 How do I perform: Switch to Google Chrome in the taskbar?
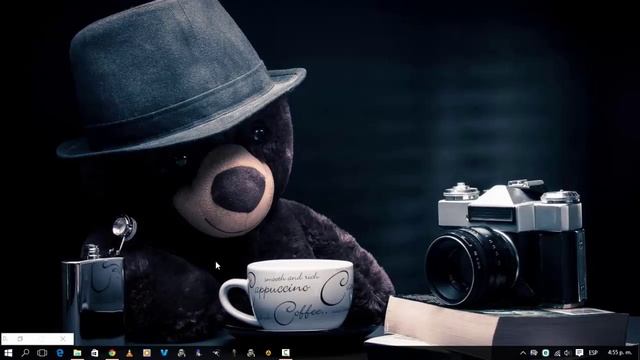[x=112, y=353]
